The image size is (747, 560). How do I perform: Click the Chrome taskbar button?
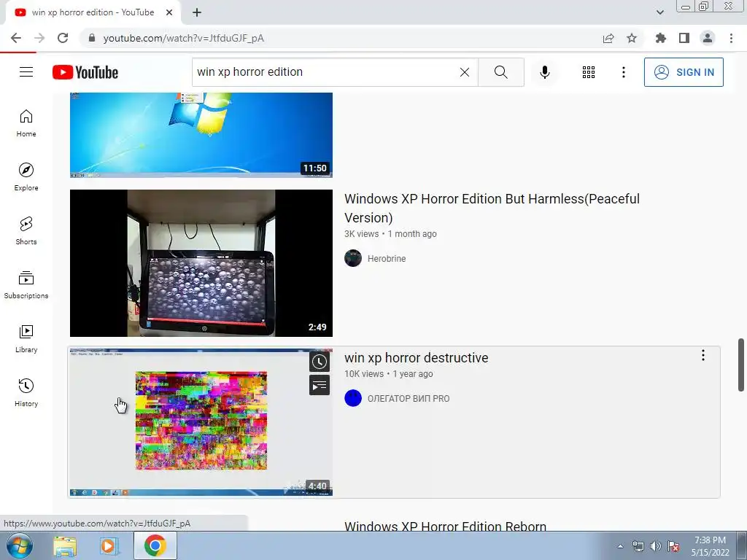pos(155,545)
